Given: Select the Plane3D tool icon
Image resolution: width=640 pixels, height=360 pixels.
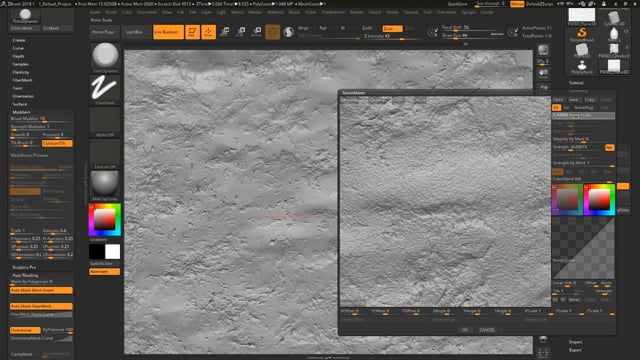Looking at the screenshot, I should click(x=582, y=51).
